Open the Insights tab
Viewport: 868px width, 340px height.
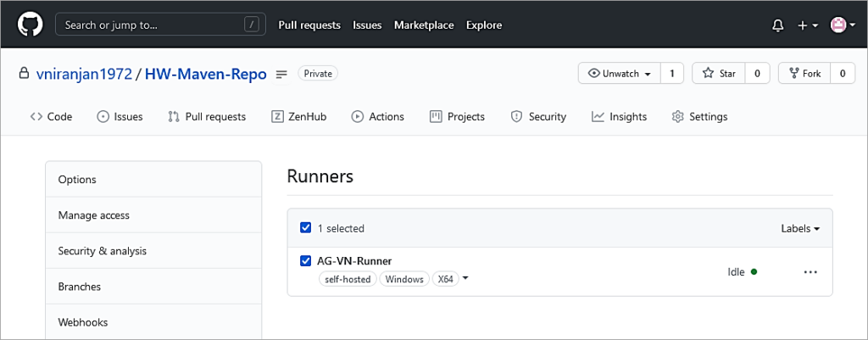pyautogui.click(x=619, y=117)
